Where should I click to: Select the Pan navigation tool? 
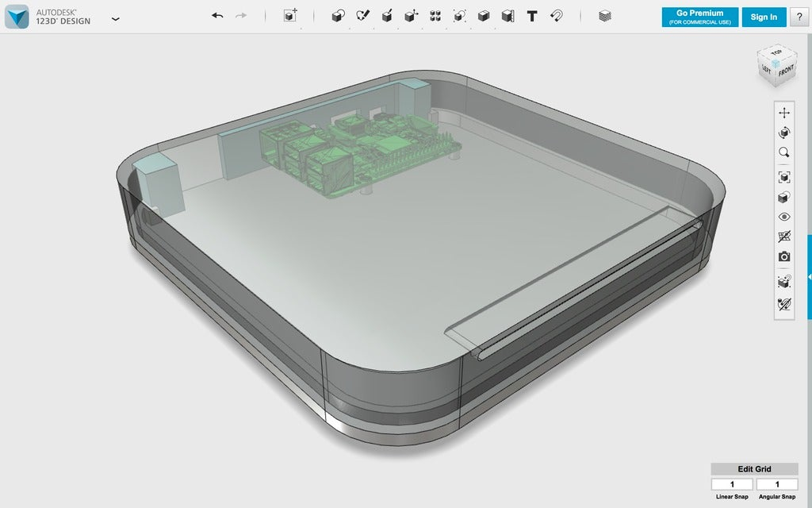tap(784, 113)
